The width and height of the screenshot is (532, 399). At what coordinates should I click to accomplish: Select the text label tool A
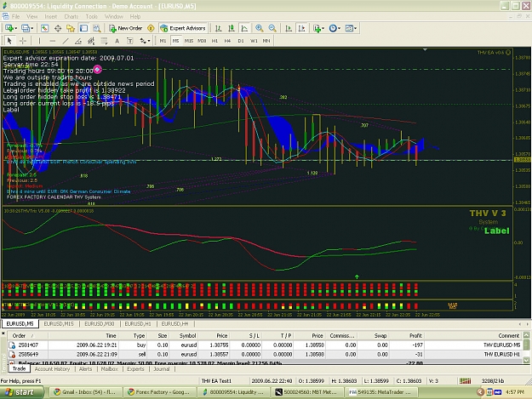117,41
